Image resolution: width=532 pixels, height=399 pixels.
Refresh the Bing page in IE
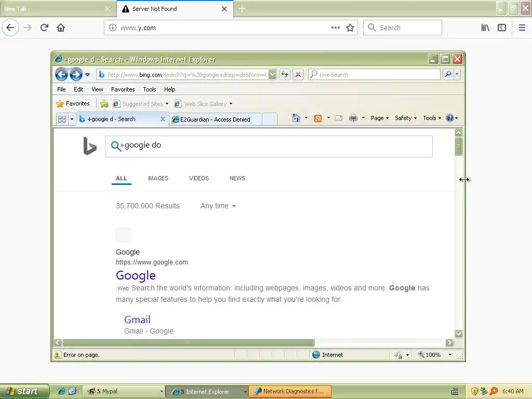click(x=285, y=74)
